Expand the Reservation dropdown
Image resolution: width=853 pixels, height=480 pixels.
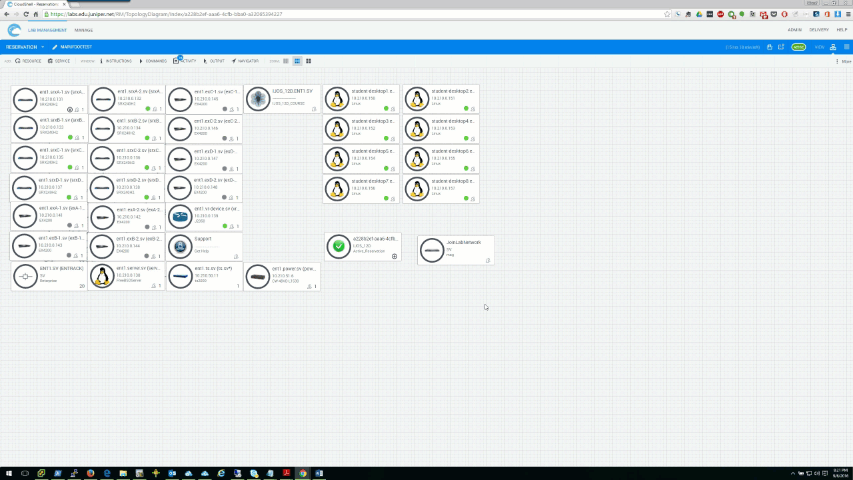point(24,47)
